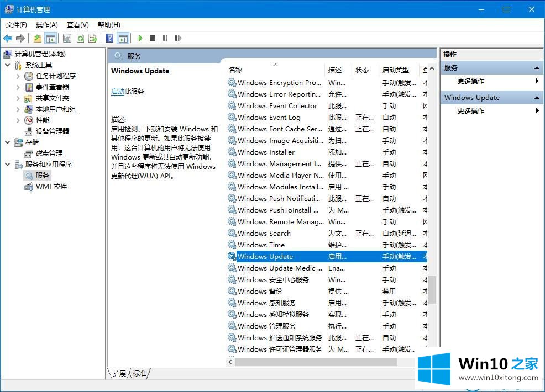This screenshot has height=392, width=545.
Task: Toggle the Show/Hide Console Tree icon
Action: point(51,38)
